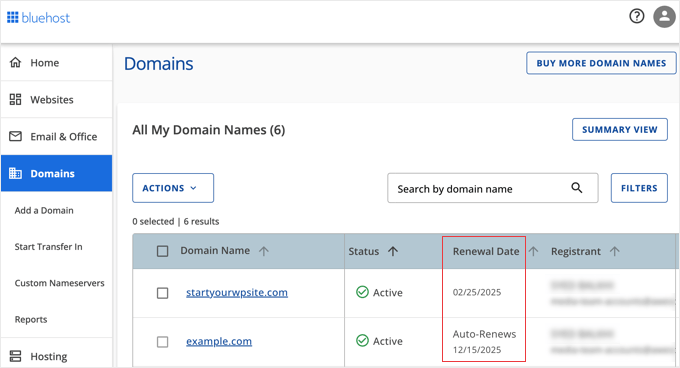Sort by Domain Name arrow icon

point(264,251)
